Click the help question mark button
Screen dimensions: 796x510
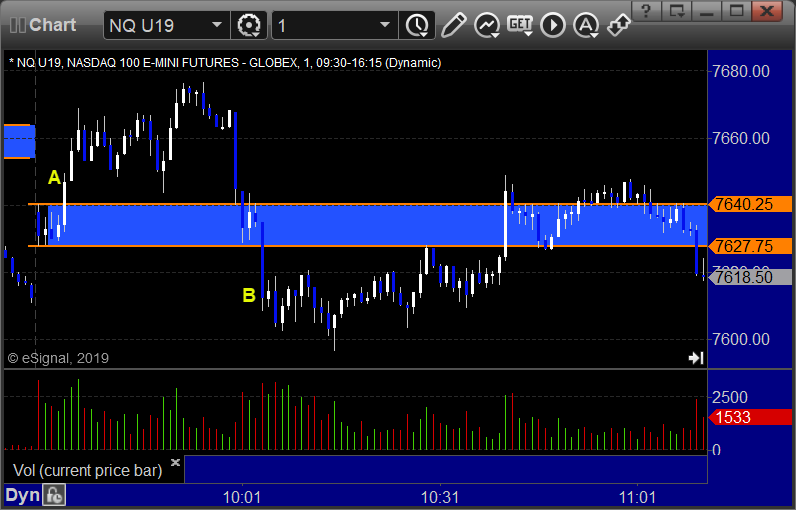click(646, 10)
